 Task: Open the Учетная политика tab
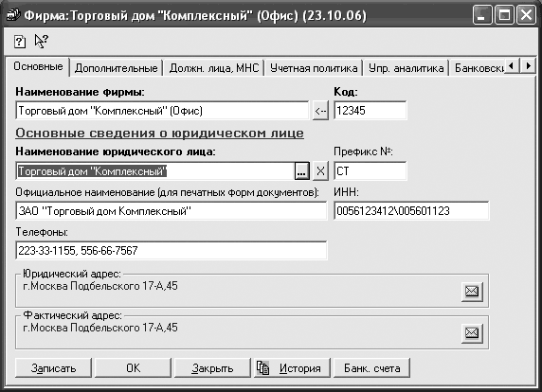tap(314, 68)
